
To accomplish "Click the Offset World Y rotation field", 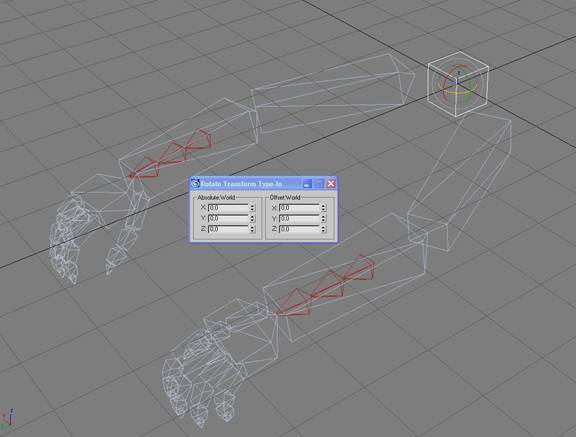I will (x=300, y=218).
